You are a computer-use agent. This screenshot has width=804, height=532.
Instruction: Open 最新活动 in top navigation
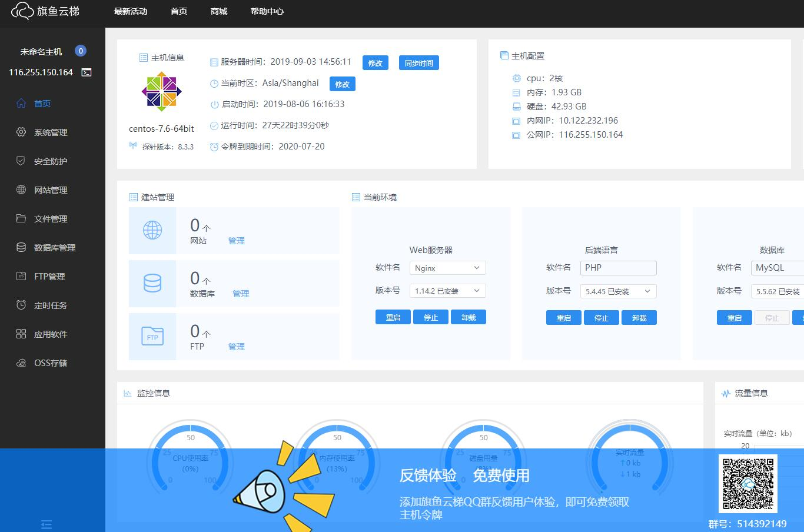coord(131,11)
